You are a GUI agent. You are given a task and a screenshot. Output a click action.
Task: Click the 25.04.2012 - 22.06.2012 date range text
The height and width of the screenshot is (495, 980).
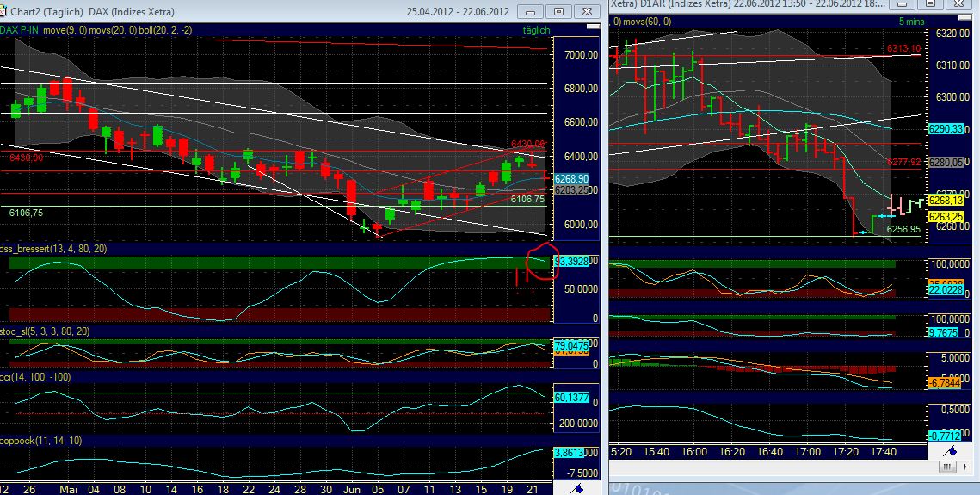tap(458, 11)
